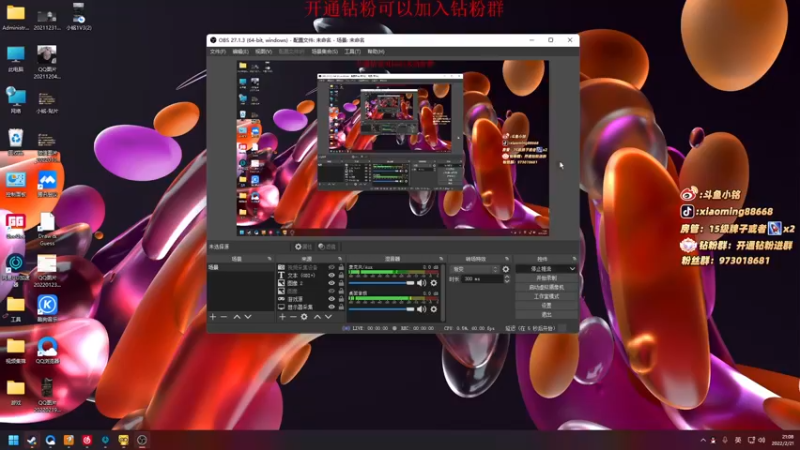Open OBS 设置 settings button
Viewport: 800px width, 450px height.
[x=546, y=305]
